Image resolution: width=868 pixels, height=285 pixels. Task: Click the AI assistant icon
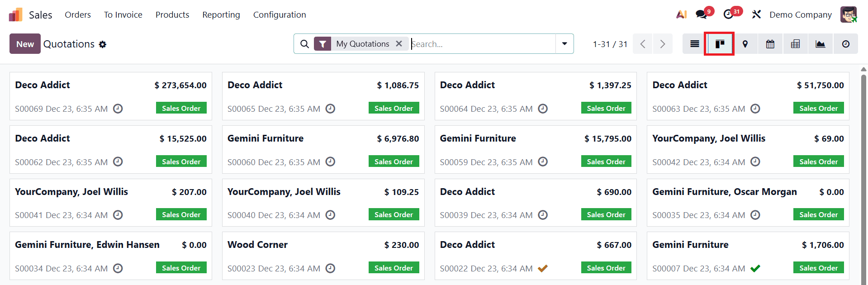681,14
